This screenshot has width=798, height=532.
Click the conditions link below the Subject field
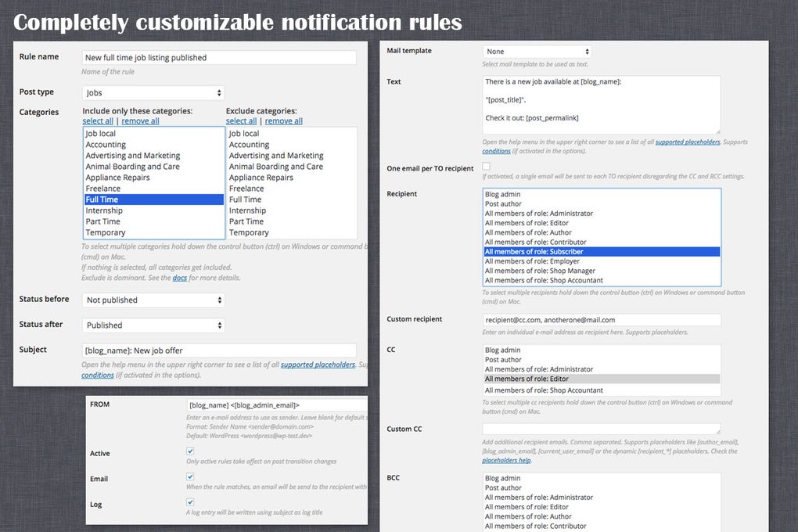pos(97,374)
